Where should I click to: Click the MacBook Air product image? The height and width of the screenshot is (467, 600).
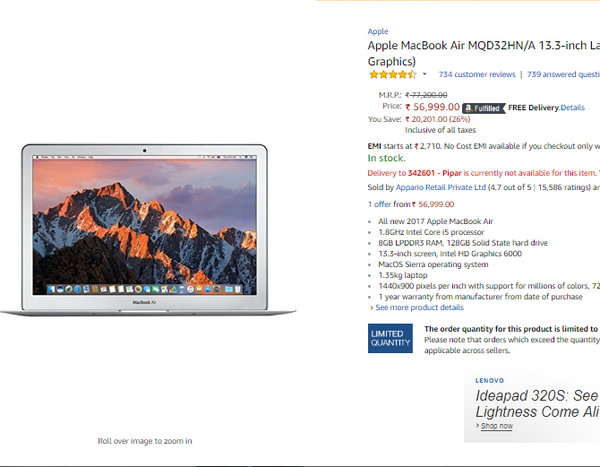point(147,230)
